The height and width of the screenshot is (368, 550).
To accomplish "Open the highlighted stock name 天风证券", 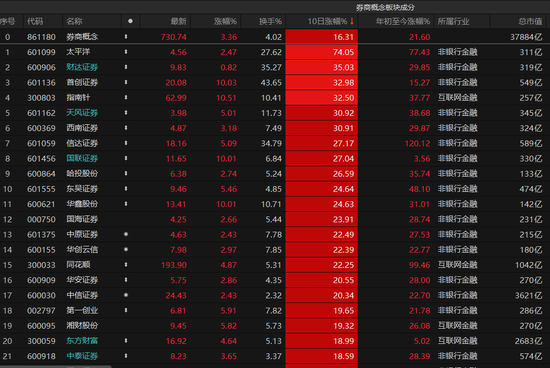I will point(82,113).
